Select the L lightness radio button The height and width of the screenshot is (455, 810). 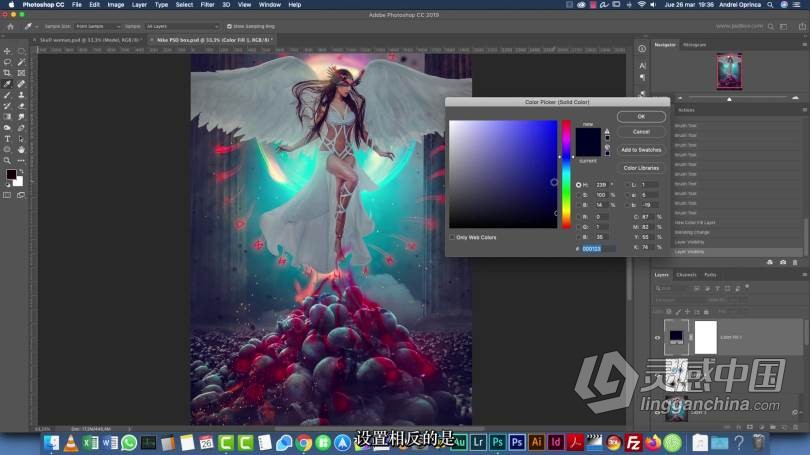[628, 185]
